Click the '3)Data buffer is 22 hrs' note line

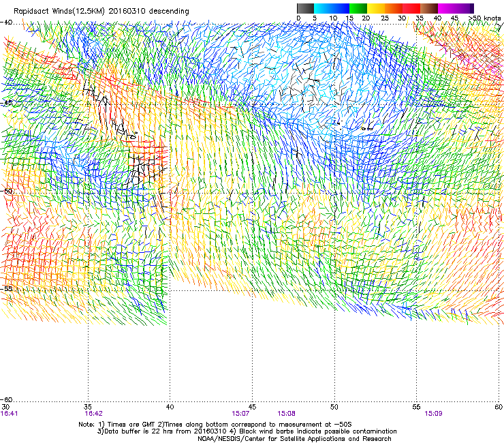coord(247,431)
